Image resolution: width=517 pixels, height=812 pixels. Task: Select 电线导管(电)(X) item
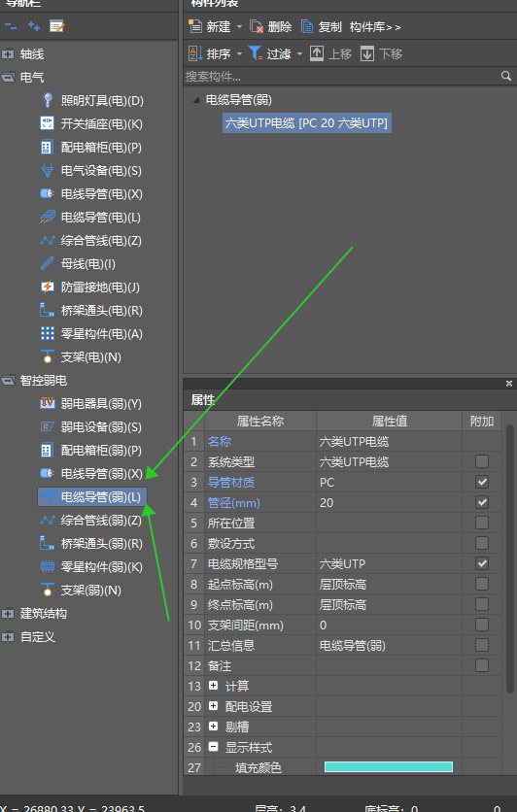[x=91, y=193]
